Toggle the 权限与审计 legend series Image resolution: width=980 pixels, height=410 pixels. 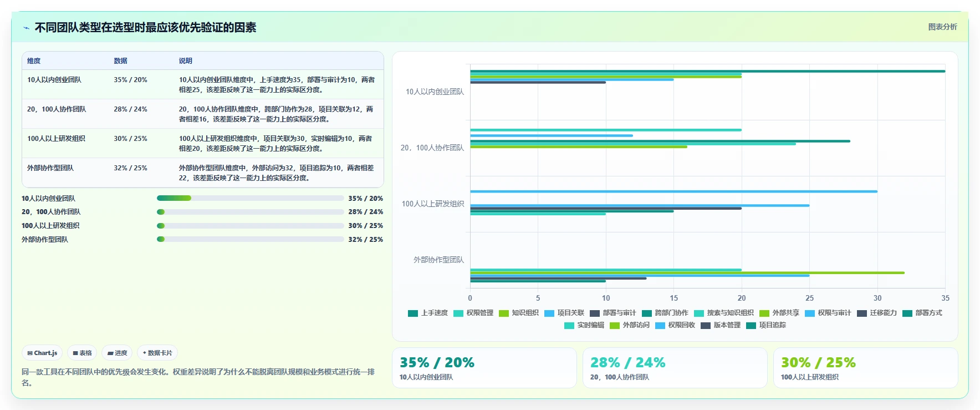[x=828, y=313]
